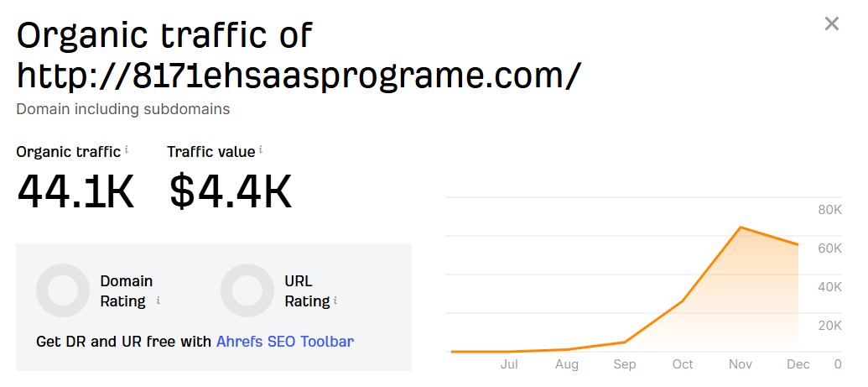Image resolution: width=868 pixels, height=387 pixels.
Task: Click the 20K gridline label
Action: (829, 326)
